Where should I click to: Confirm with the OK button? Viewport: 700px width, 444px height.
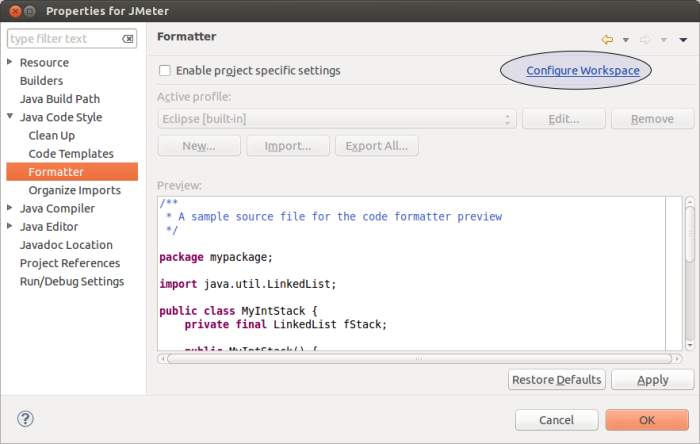[x=646, y=419]
